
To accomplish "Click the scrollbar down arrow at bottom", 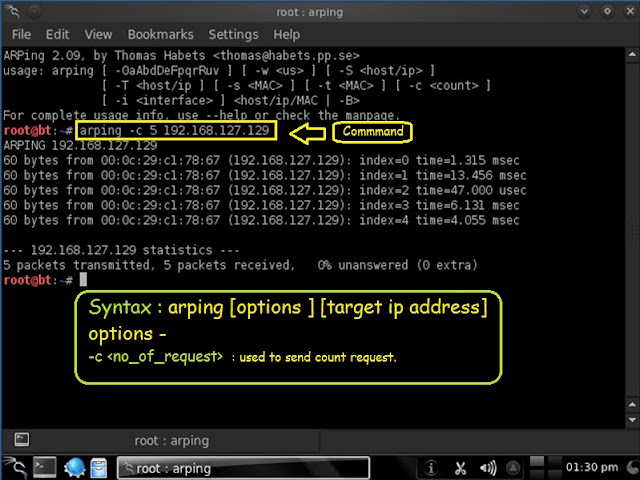I will (632, 420).
